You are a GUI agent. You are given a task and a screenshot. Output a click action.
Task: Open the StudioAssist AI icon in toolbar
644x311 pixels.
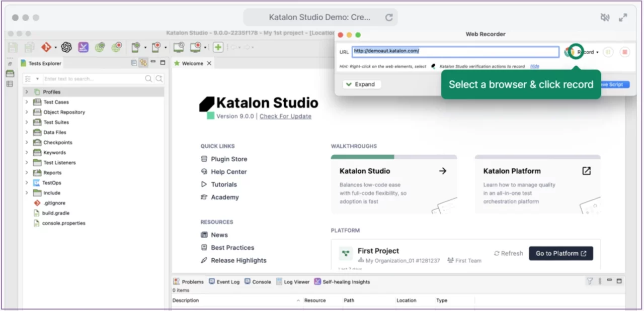click(65, 47)
